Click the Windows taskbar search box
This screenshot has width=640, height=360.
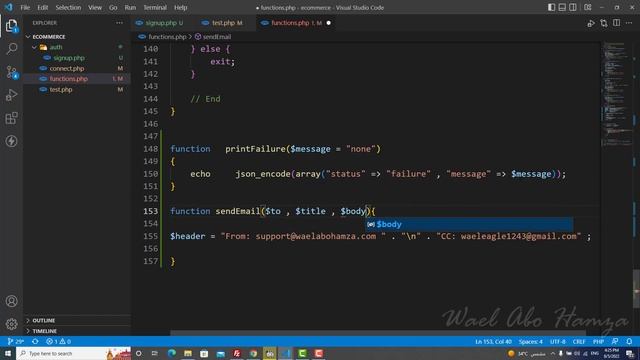coord(73,353)
